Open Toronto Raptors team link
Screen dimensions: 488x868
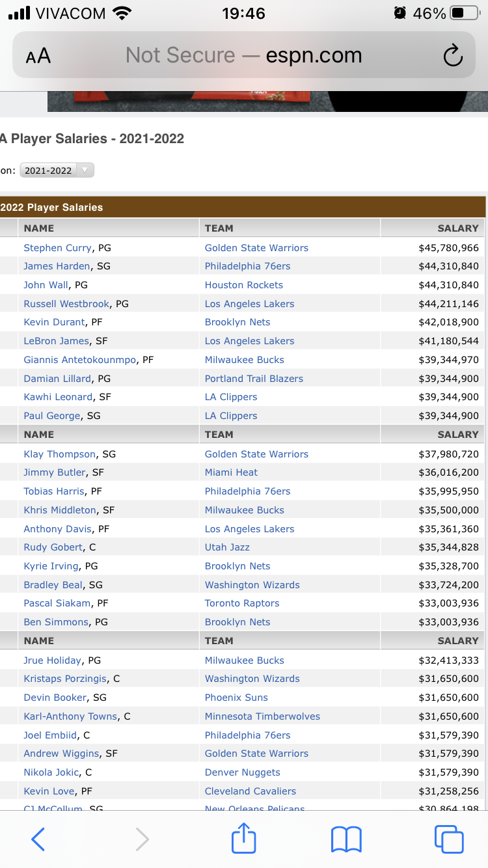242,603
